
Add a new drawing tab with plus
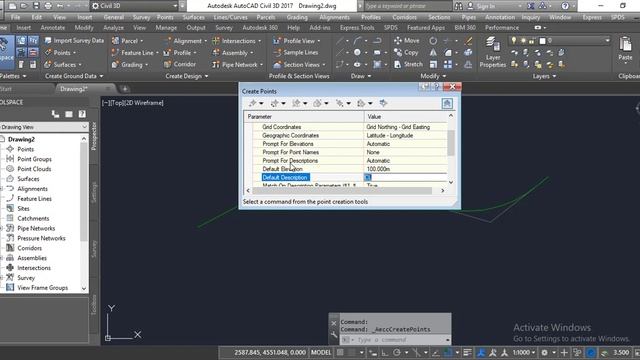pos(125,89)
